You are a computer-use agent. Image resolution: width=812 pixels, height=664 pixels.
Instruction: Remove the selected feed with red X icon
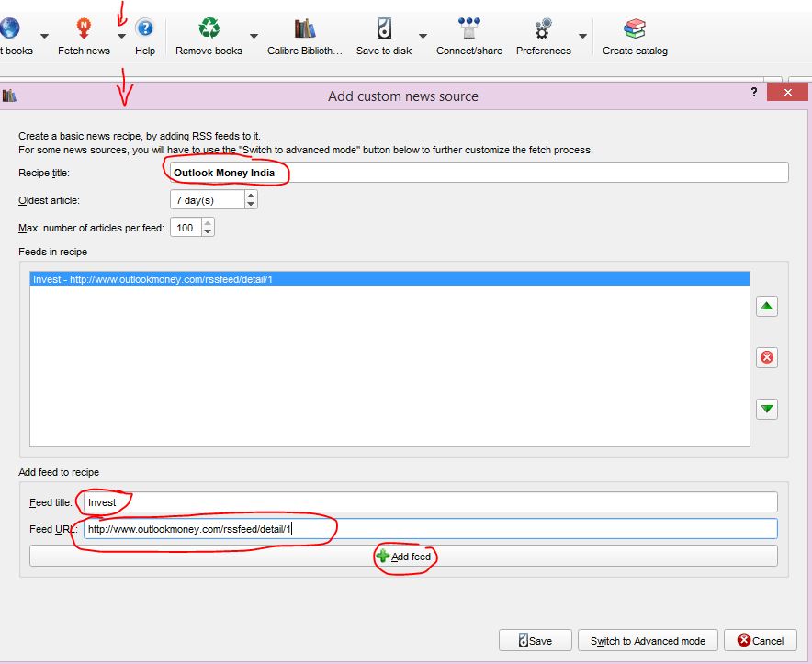click(x=766, y=357)
